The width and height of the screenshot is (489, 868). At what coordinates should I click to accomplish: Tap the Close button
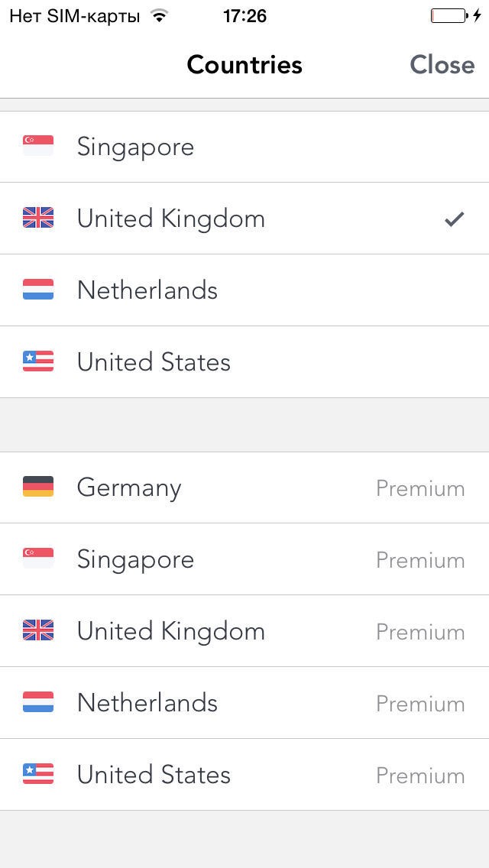442,65
